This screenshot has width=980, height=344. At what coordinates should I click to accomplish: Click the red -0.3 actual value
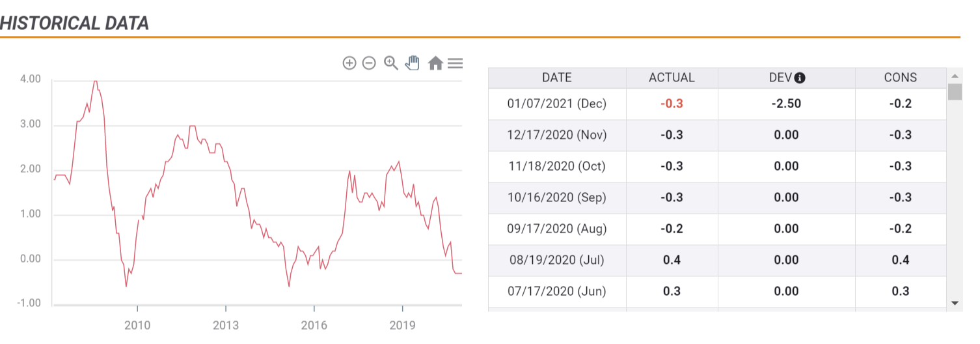(672, 104)
